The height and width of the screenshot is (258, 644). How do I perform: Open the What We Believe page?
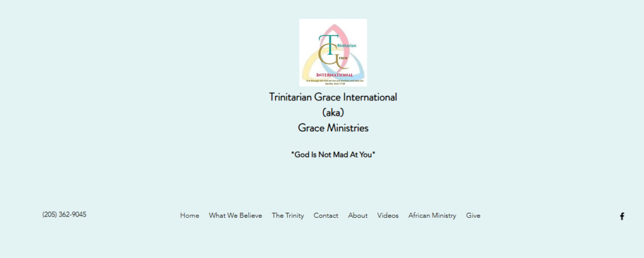[235, 215]
